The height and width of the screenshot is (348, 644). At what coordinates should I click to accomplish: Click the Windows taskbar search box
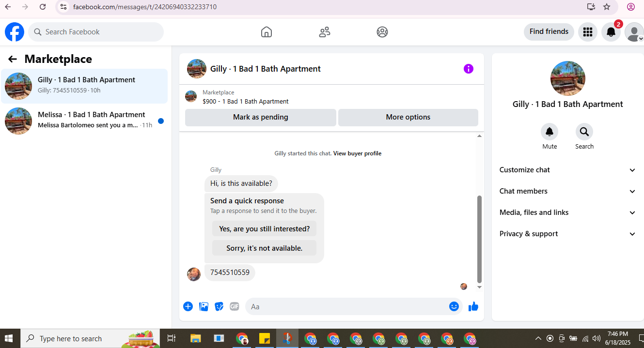click(x=89, y=338)
